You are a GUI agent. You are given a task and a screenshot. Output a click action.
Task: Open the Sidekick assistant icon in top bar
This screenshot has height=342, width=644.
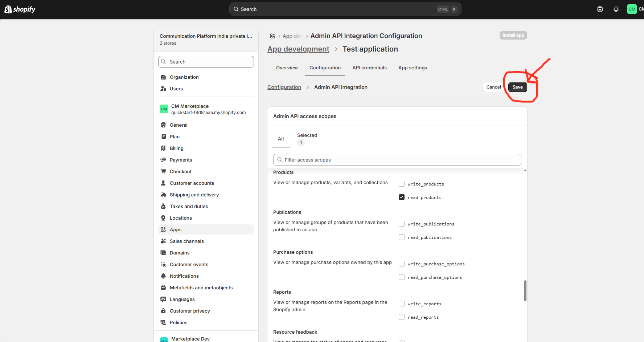[600, 9]
